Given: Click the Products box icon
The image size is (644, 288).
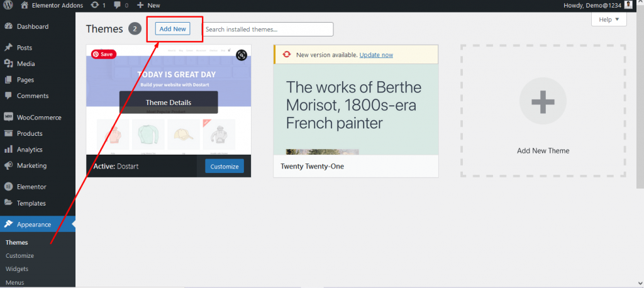Looking at the screenshot, I should coord(8,133).
